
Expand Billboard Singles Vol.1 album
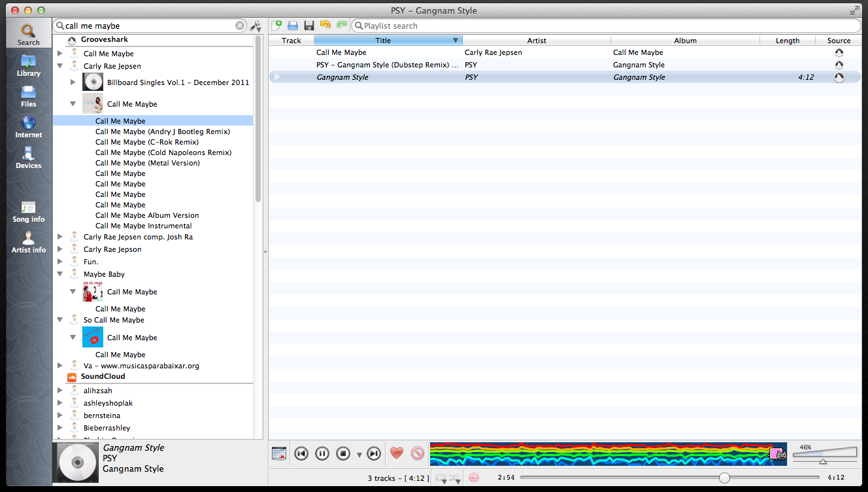point(73,82)
